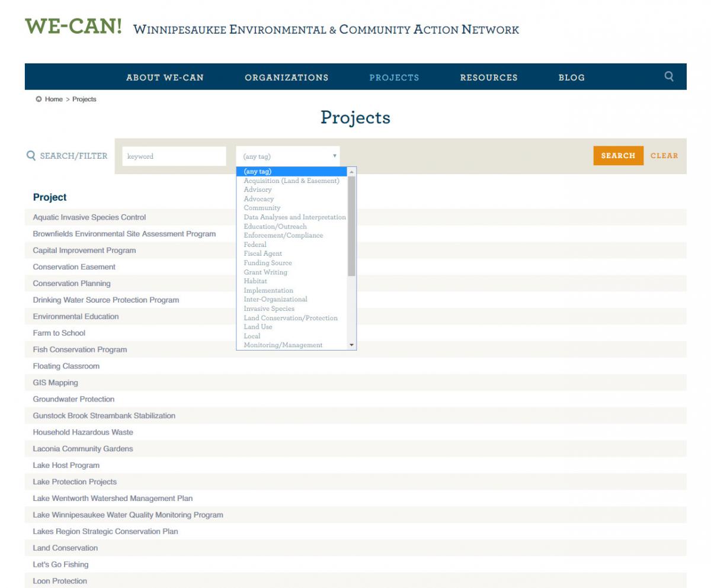Click the tag list scroll-up arrow
Image resolution: width=711 pixels, height=588 pixels.
click(x=352, y=172)
